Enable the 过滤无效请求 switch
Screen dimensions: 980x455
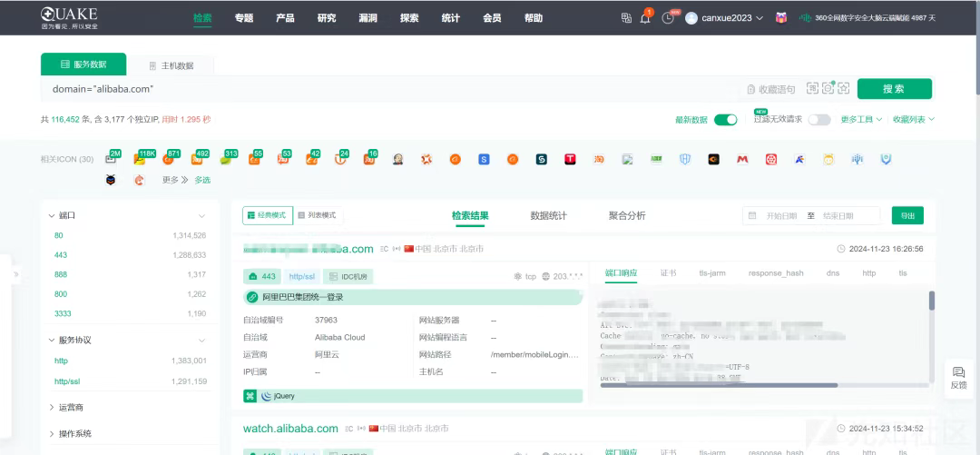819,120
